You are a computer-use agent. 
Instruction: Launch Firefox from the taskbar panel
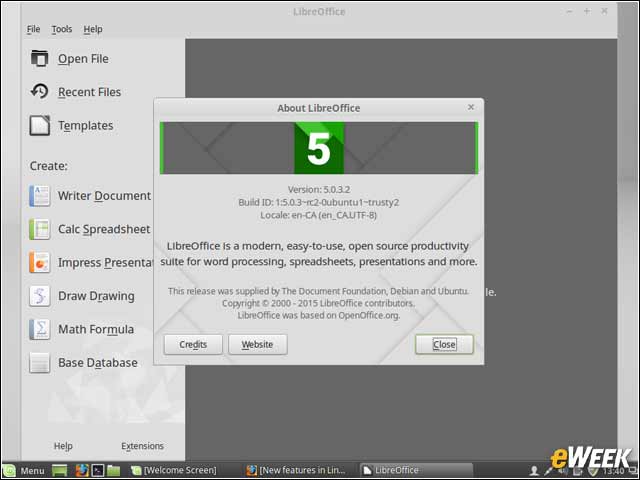pyautogui.click(x=82, y=471)
